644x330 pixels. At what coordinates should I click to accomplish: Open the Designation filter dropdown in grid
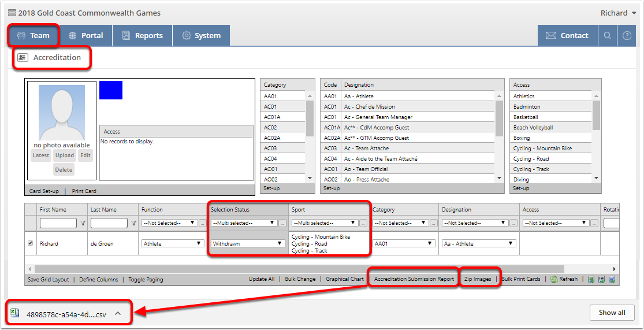475,223
